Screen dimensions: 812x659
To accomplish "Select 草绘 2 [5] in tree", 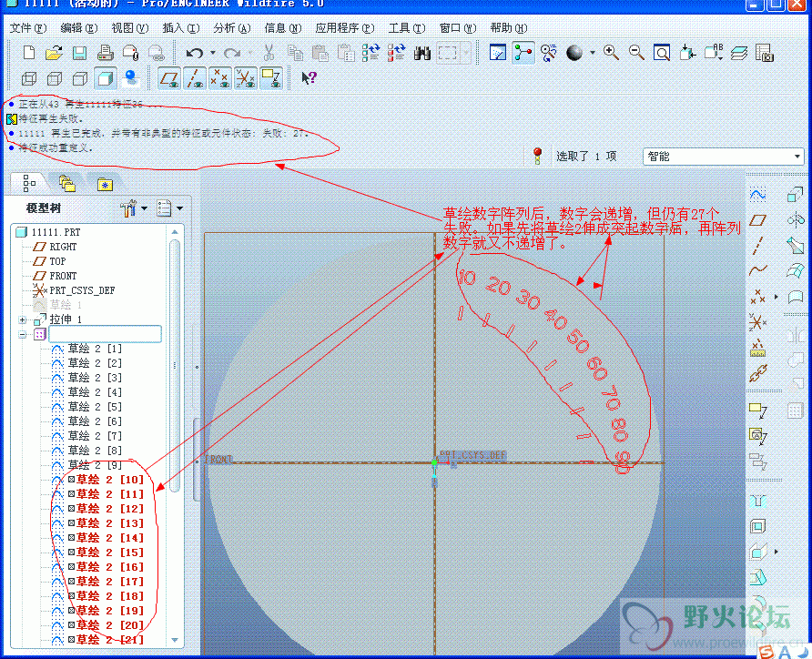I will point(95,406).
